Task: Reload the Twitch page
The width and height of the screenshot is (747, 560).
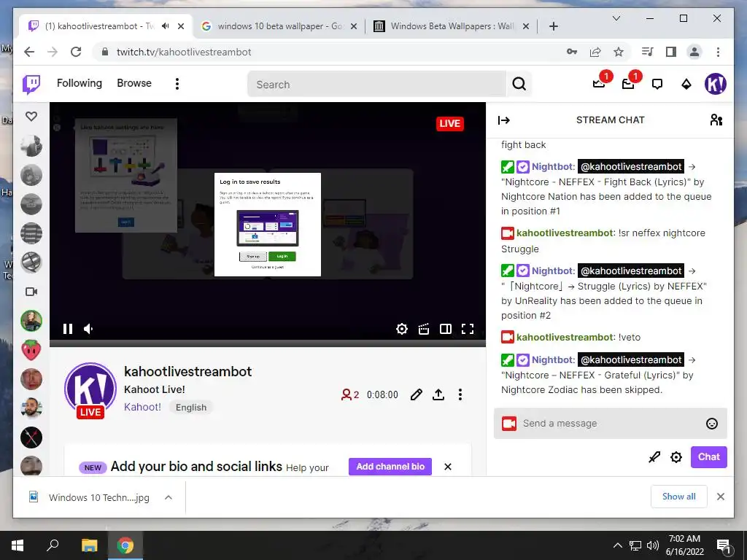Action: 76,52
